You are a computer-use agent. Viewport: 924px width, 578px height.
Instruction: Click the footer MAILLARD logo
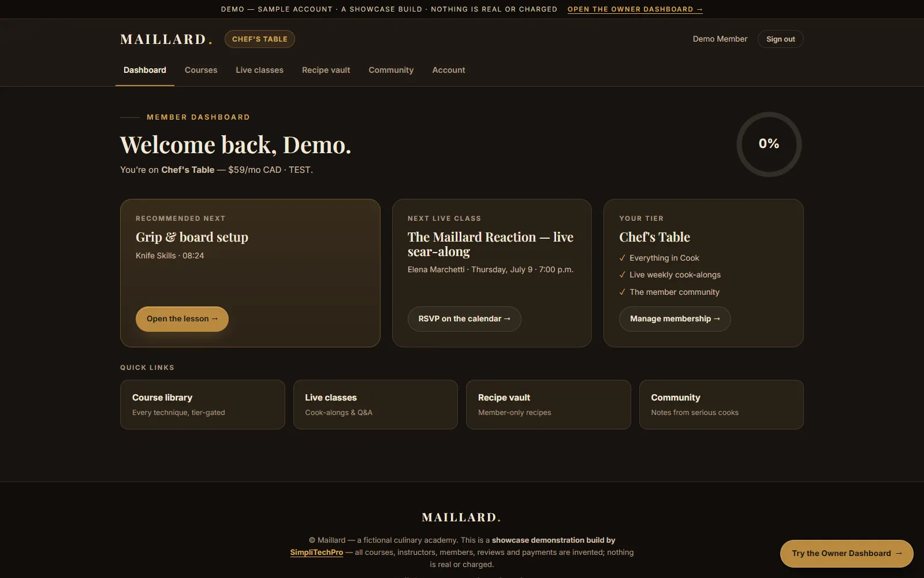point(461,517)
